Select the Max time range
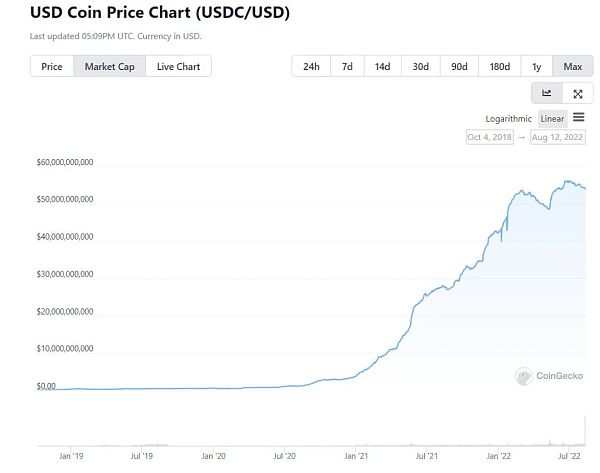This screenshot has height=473, width=600. 573,67
